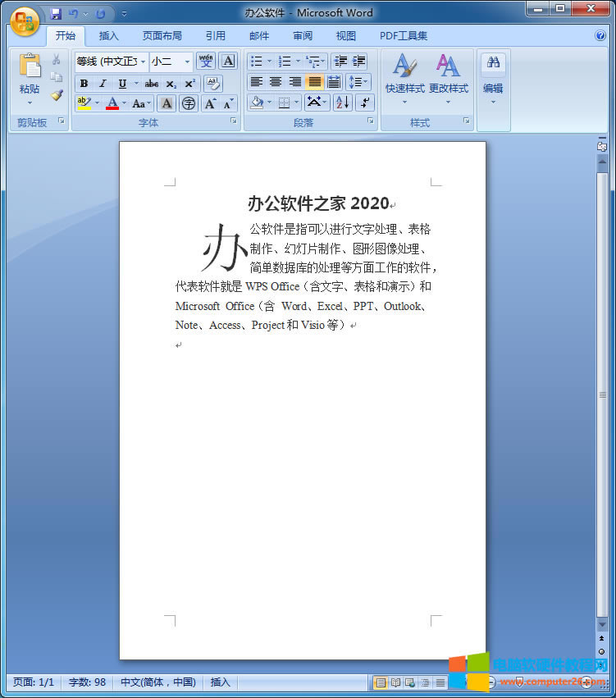
Task: Open the paragraph dialog launcher in 段落 group
Action: [x=370, y=121]
